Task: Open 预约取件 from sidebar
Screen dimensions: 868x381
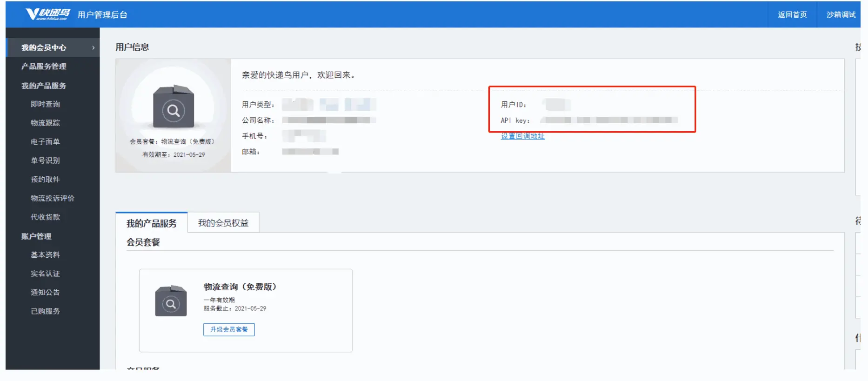Action: click(x=45, y=180)
